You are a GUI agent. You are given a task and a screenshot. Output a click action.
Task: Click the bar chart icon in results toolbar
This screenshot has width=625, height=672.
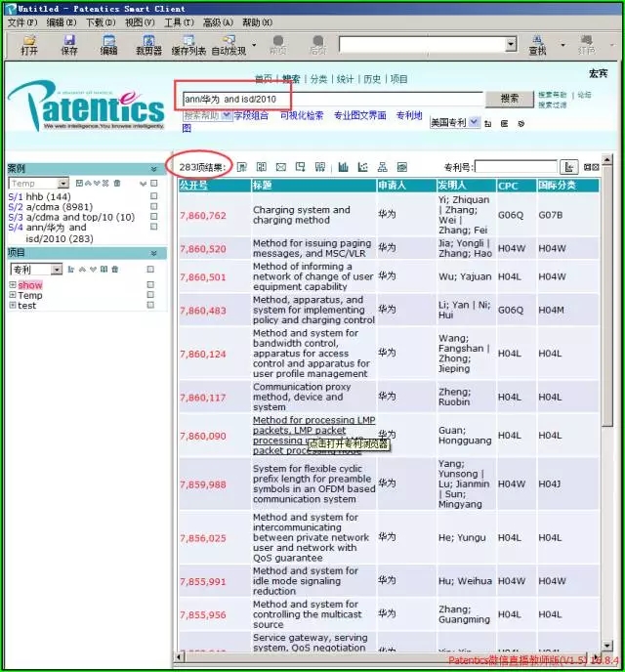point(343,167)
